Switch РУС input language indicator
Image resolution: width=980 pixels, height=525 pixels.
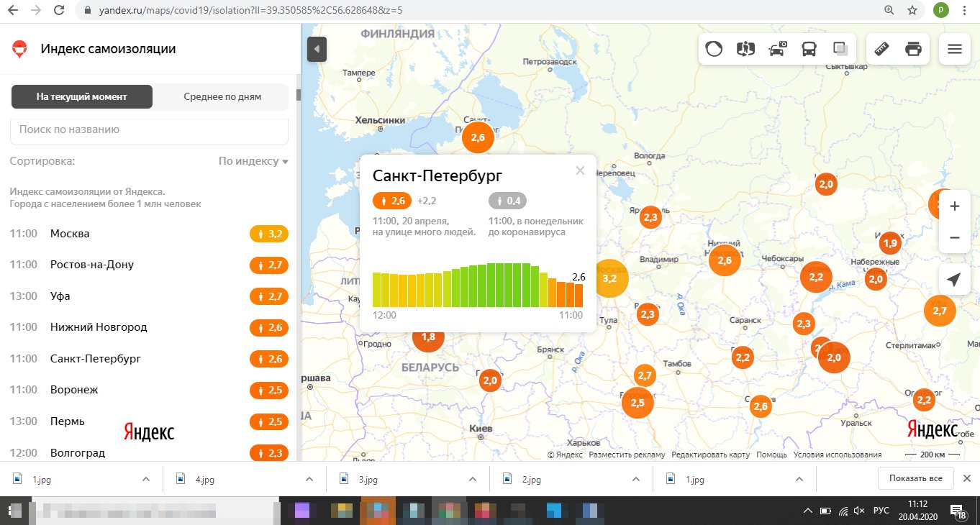click(x=881, y=511)
